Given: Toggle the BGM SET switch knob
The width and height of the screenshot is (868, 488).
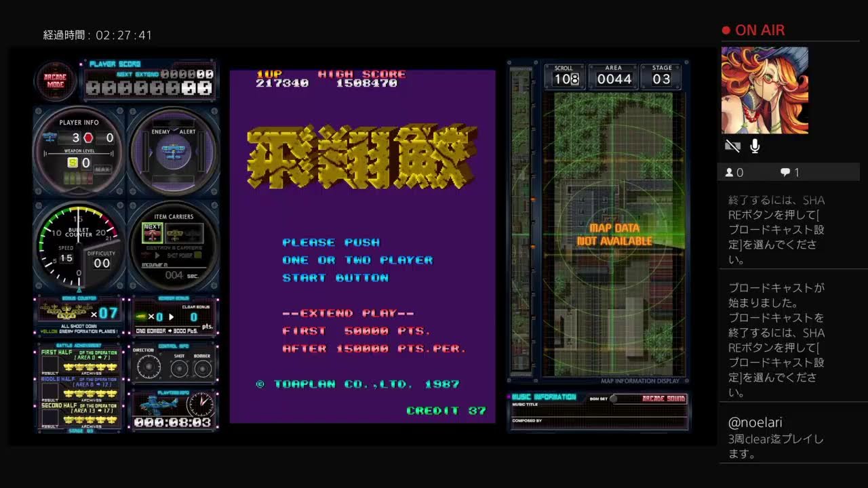Looking at the screenshot, I should point(614,399).
